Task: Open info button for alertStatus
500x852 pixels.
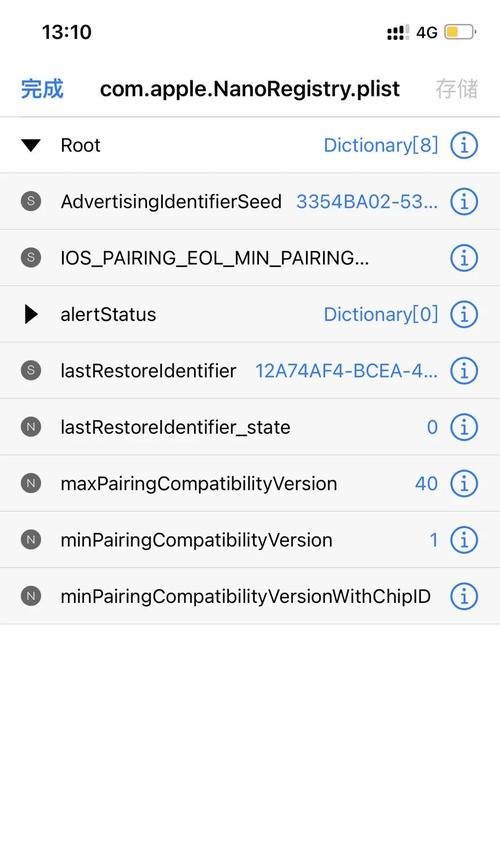Action: (x=464, y=314)
